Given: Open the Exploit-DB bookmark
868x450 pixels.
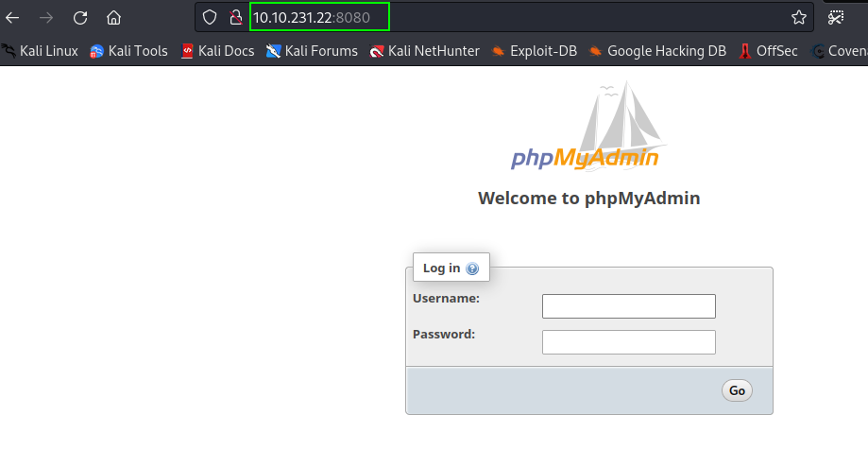Looking at the screenshot, I should (x=535, y=51).
